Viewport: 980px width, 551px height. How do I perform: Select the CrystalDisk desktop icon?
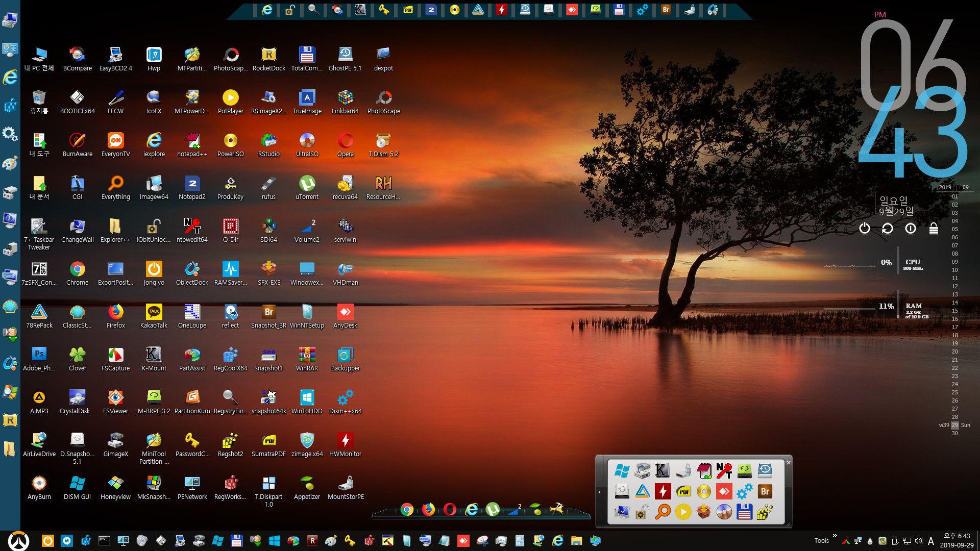pyautogui.click(x=77, y=402)
